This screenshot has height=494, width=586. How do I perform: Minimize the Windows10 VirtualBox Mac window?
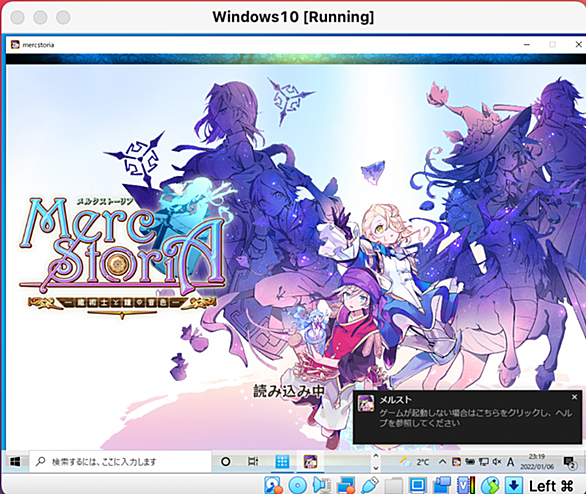pos(40,17)
